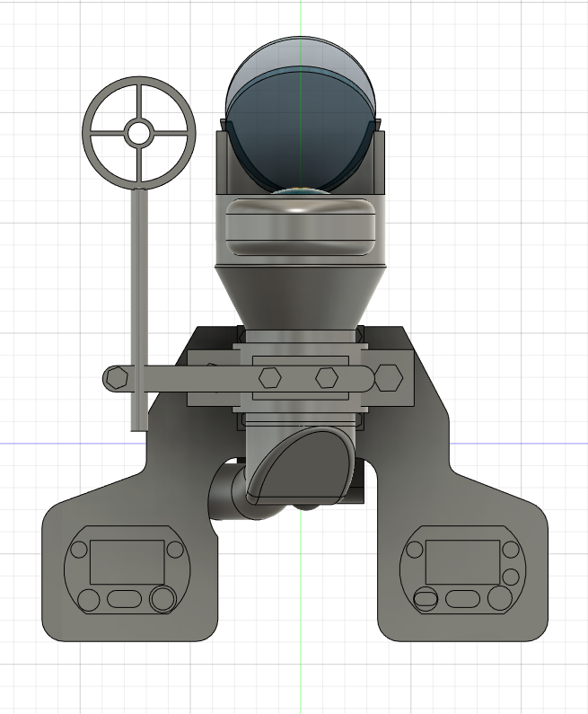The height and width of the screenshot is (714, 588).
Task: Select the rectangle cutout in the left foot plate
Action: tap(127, 562)
